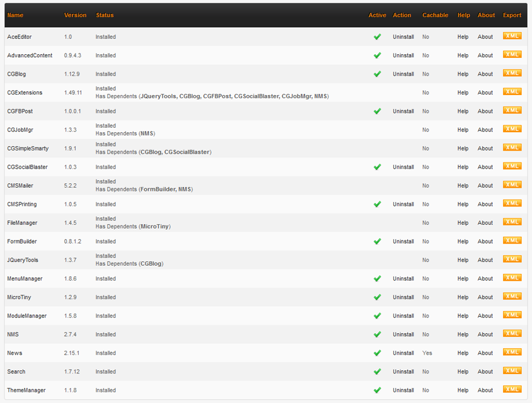Open Help for the FileManager module
This screenshot has height=403, width=532.
coord(463,223)
